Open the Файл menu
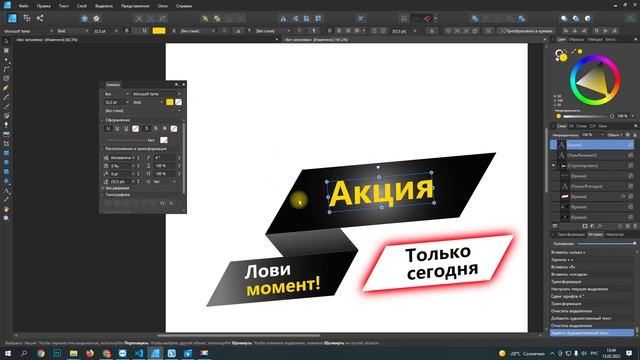Screen dimensions: 640x360 [23, 6]
